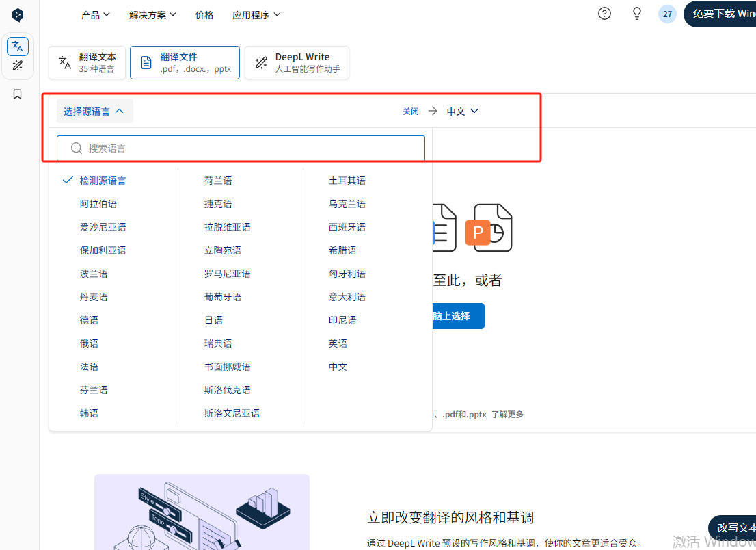Select 保加利亚语 as source language

[103, 250]
